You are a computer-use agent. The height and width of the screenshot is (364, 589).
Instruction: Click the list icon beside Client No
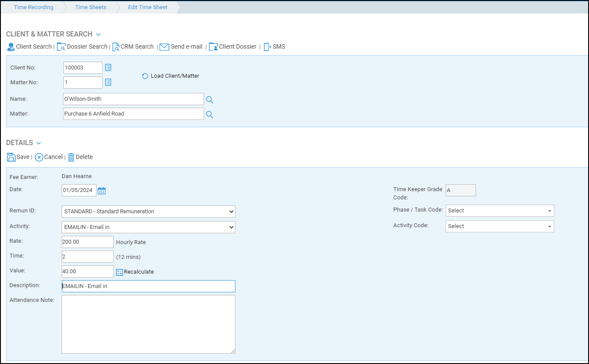pos(109,68)
